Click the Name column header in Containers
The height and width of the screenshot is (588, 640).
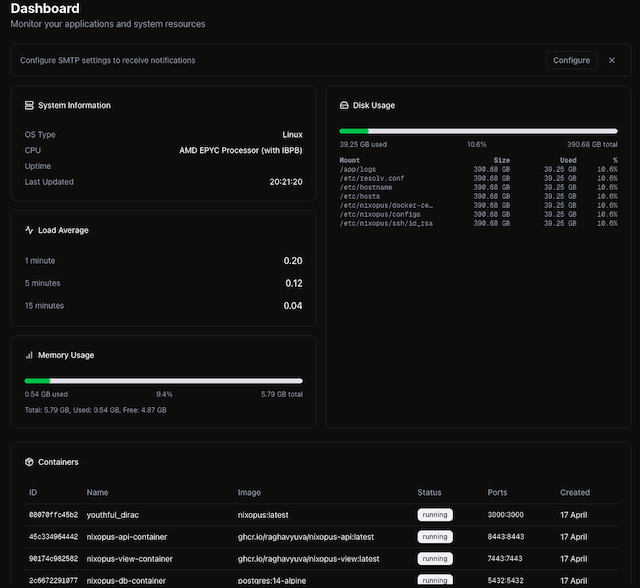tap(97, 493)
